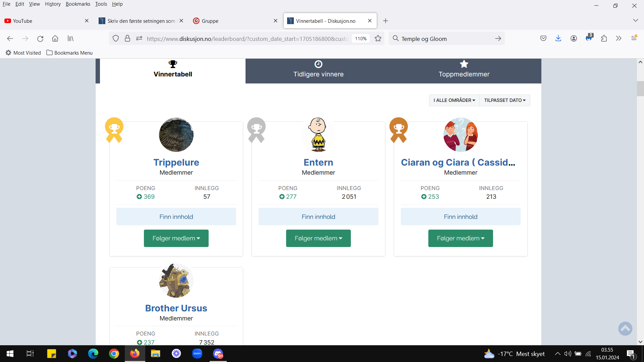Image resolution: width=644 pixels, height=362 pixels.
Task: Open the Firefox home page icon
Action: [x=55, y=39]
